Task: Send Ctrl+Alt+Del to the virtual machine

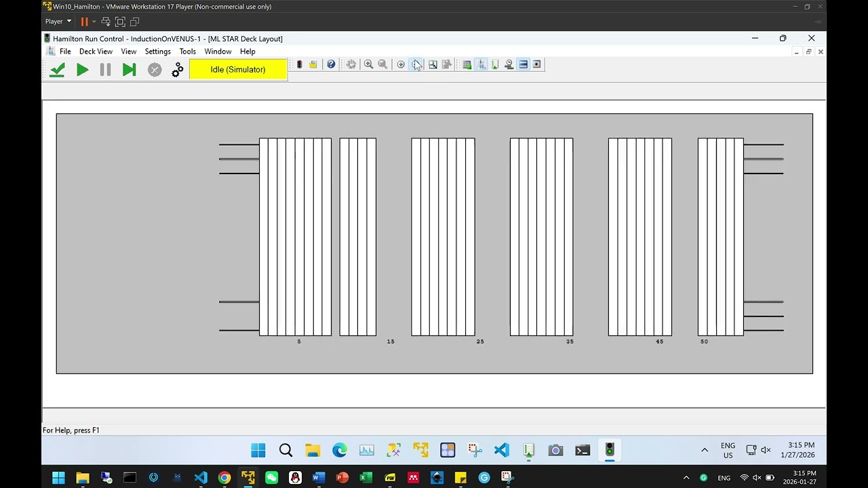Action: 106,22
